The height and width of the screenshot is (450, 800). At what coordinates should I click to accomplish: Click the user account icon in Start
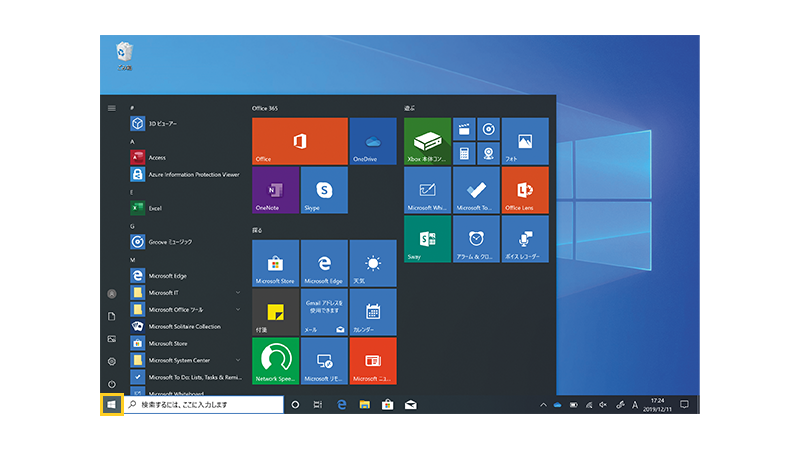click(112, 294)
